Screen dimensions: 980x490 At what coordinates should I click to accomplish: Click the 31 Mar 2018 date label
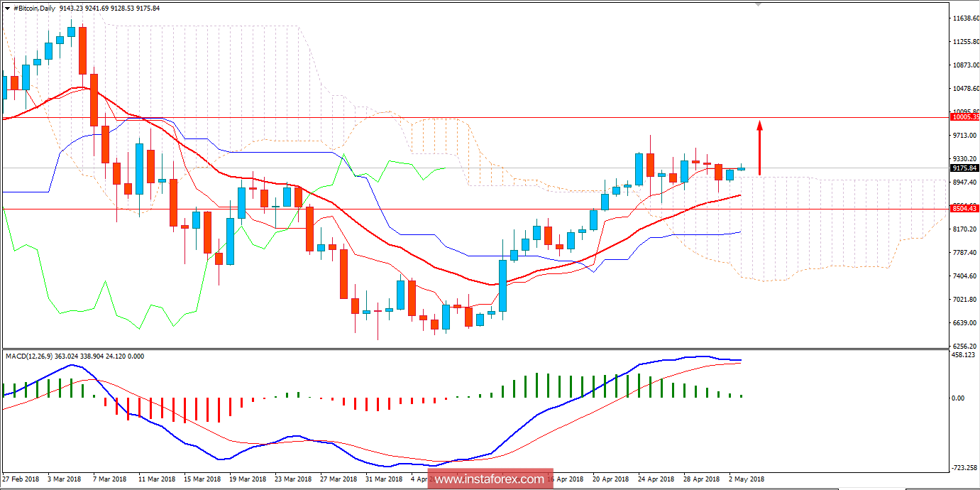(384, 479)
